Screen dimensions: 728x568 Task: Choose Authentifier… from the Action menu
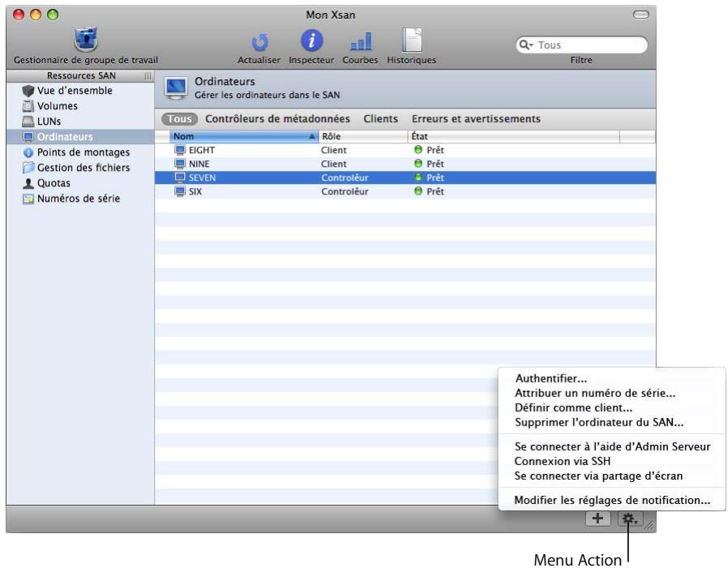pyautogui.click(x=612, y=378)
